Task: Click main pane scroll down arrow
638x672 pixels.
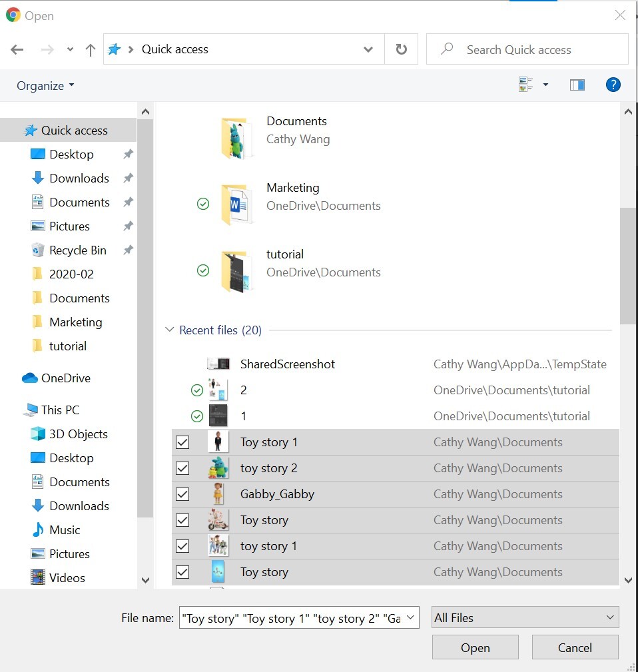Action: pos(628,580)
